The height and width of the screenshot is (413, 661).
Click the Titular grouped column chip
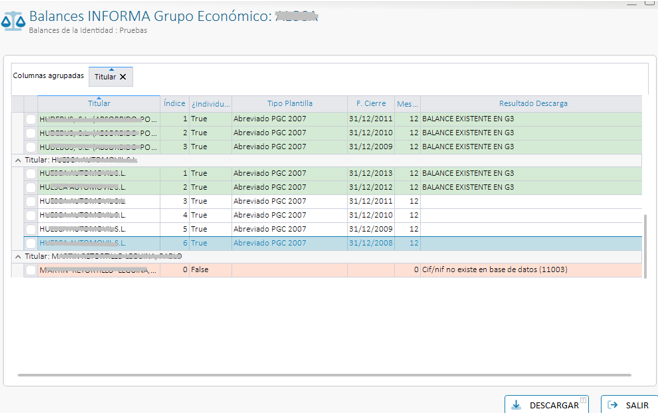click(x=110, y=77)
